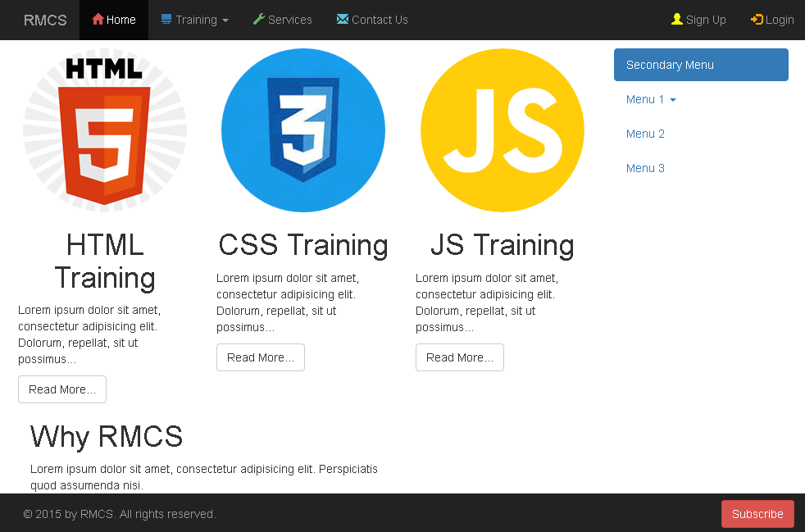
Task: Open the Secondary Menu header
Action: click(701, 65)
